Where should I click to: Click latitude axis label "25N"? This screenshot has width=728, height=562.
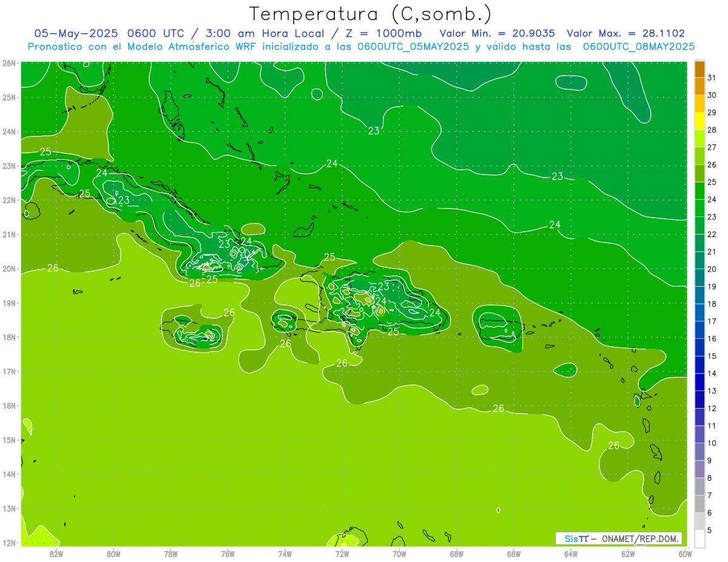[9, 97]
